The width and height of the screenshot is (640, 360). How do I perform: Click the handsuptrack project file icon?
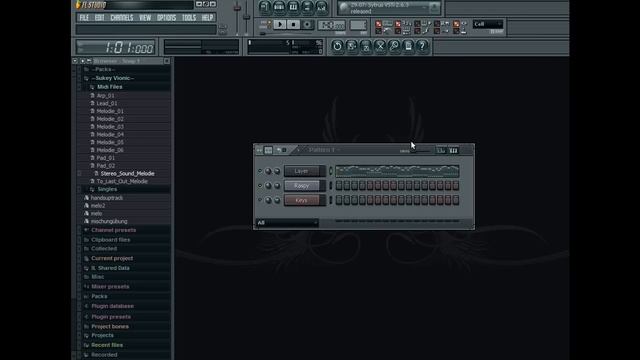[86, 198]
